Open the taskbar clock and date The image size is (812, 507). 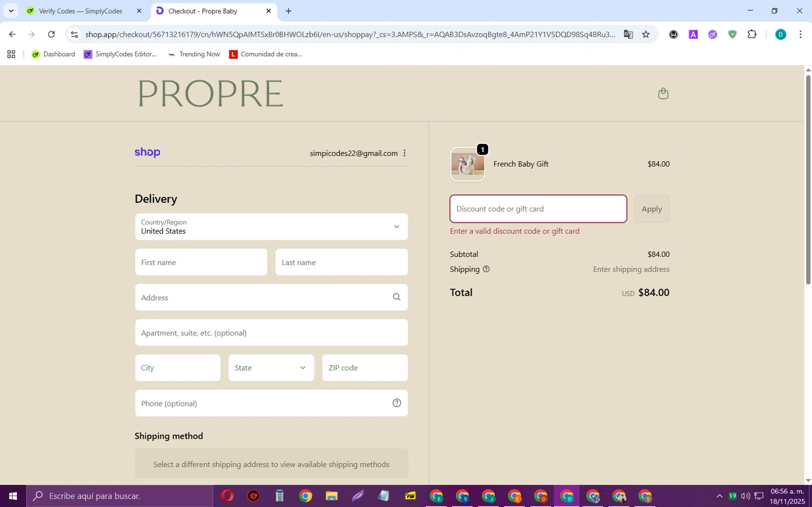coord(788,496)
